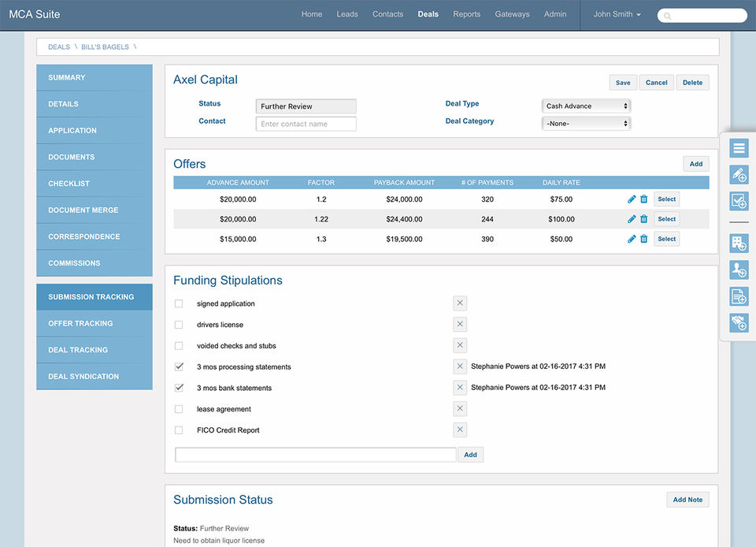Click the add contact person-plus icon
Image resolution: width=756 pixels, height=547 pixels.
pos(739,270)
